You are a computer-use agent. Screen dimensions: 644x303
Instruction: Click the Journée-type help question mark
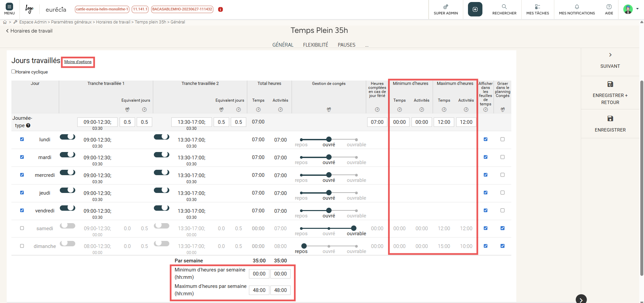[28, 125]
